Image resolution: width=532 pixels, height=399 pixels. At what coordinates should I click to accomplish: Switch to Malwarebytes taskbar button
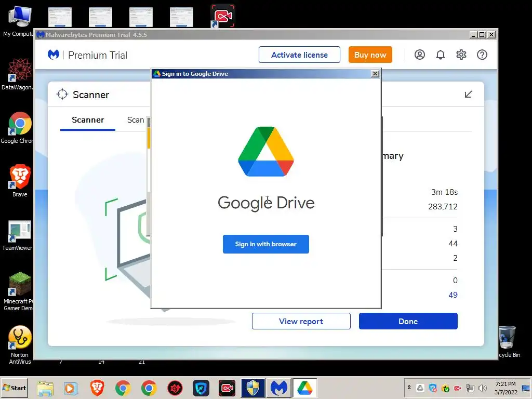[x=278, y=388]
